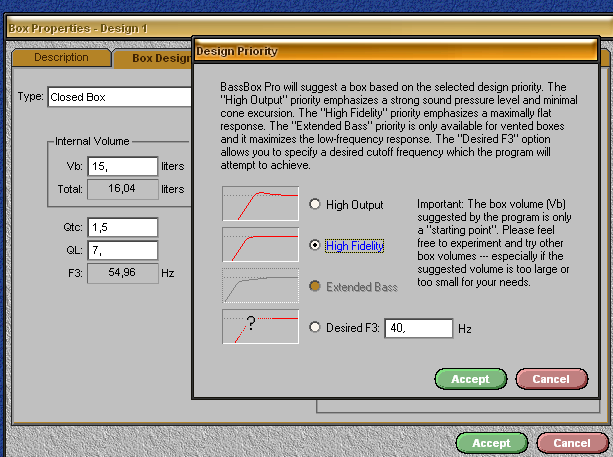Accept the Design Priority dialog

pos(471,379)
